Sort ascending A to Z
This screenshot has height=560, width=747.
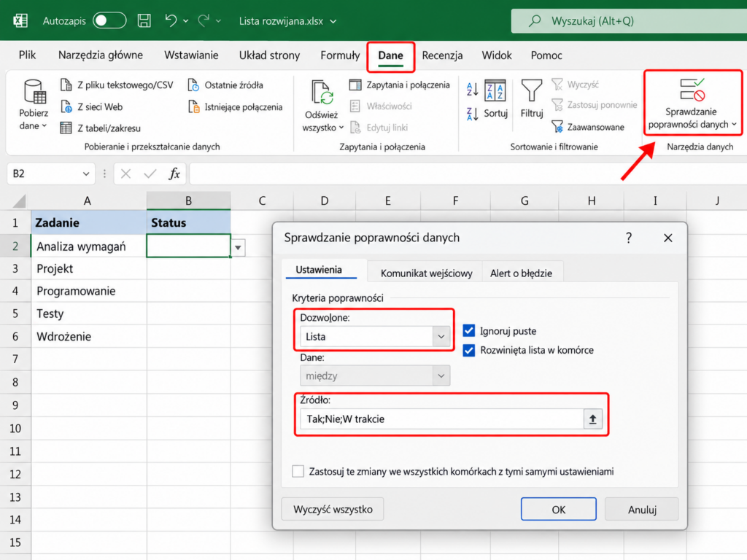(472, 89)
